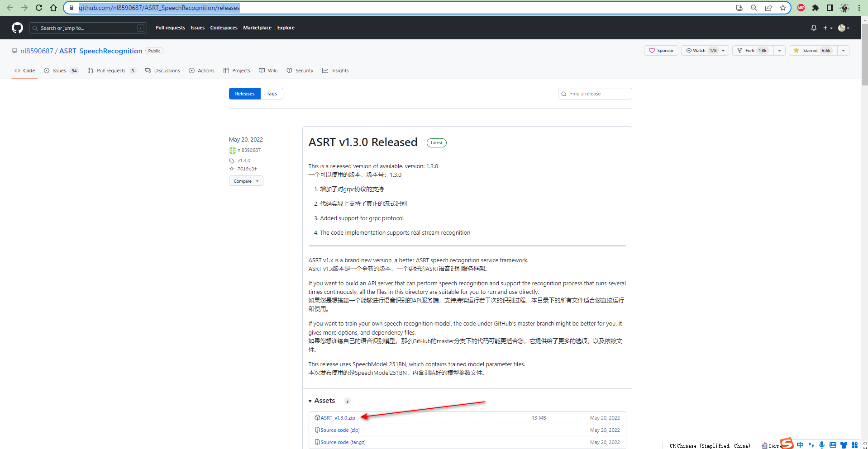Open GitHub notifications bell
The height and width of the screenshot is (449, 868).
[814, 28]
